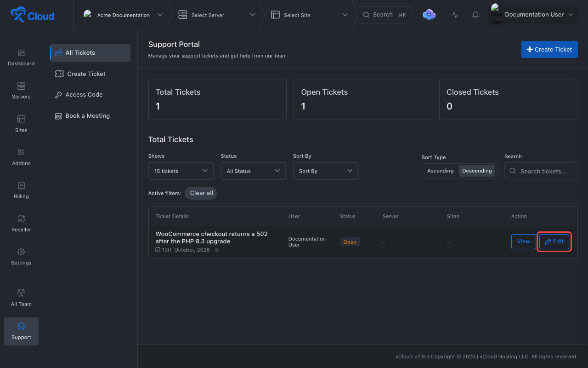Image resolution: width=588 pixels, height=368 pixels.
Task: Click Clear all active filters
Action: (x=201, y=193)
